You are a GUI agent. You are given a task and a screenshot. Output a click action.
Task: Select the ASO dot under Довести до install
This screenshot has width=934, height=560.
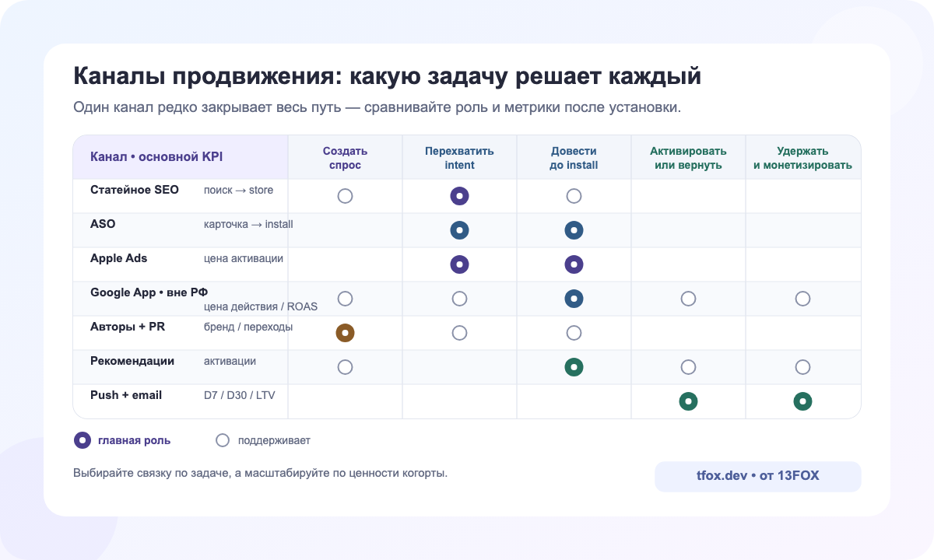point(574,230)
